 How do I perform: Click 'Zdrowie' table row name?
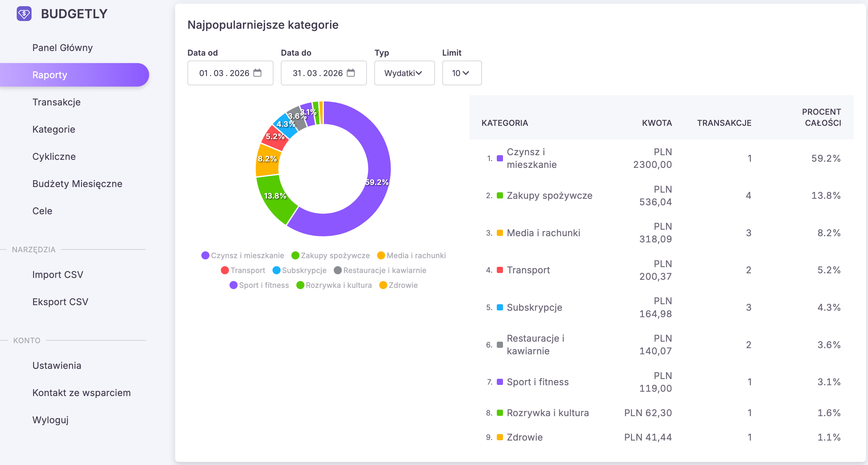(524, 437)
